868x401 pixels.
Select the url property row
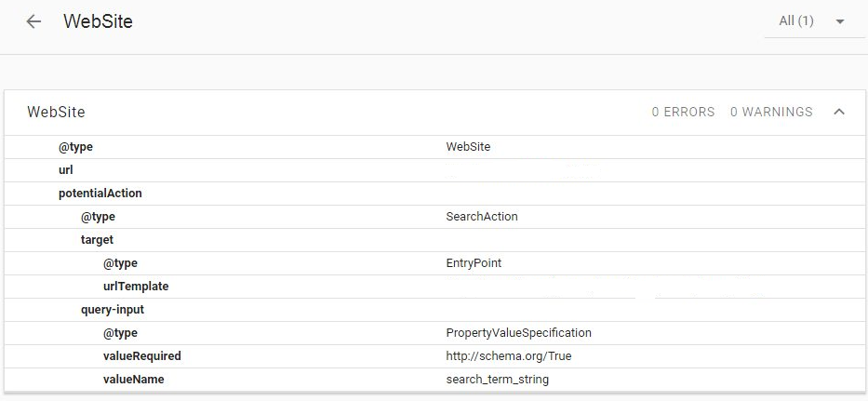[x=66, y=170]
